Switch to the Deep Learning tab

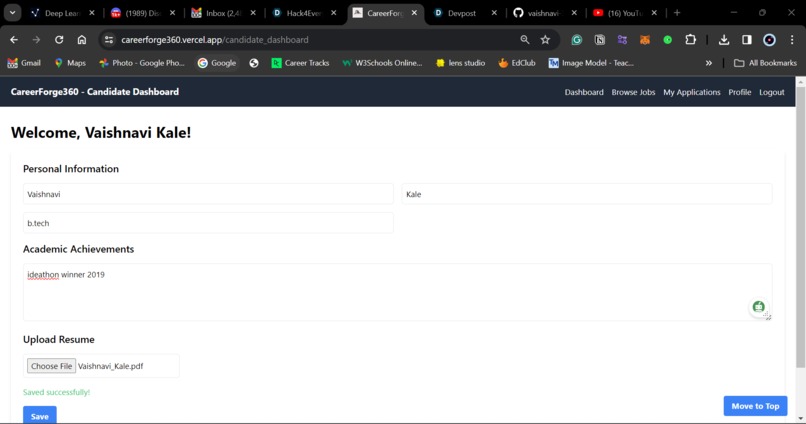[x=62, y=13]
